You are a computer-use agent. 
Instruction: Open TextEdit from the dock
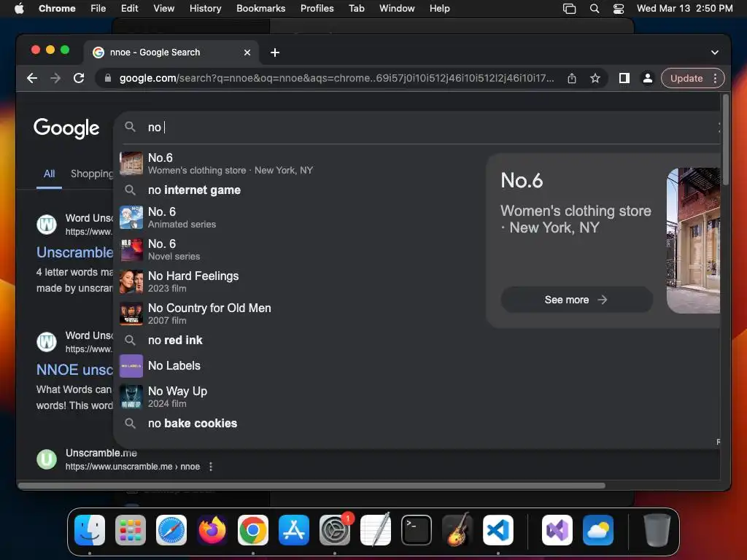(x=376, y=530)
